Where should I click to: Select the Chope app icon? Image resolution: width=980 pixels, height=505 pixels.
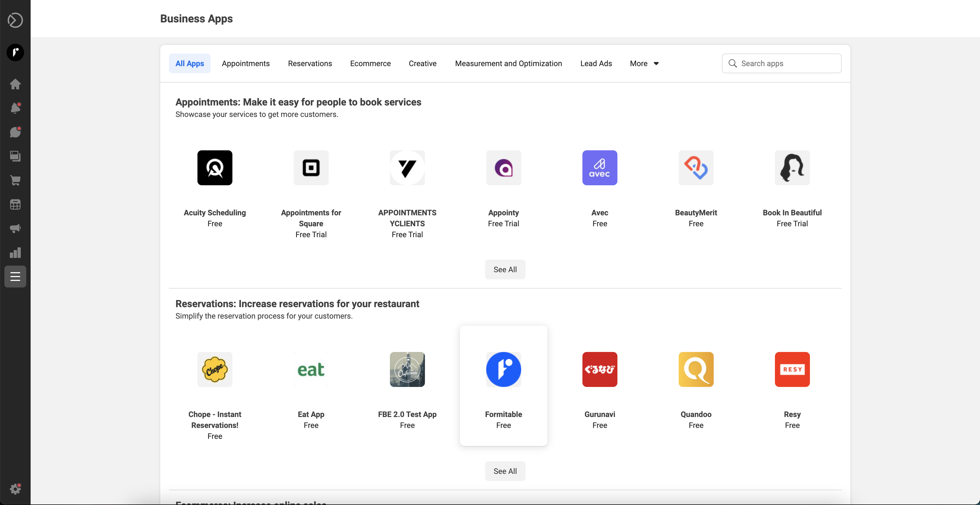point(215,369)
